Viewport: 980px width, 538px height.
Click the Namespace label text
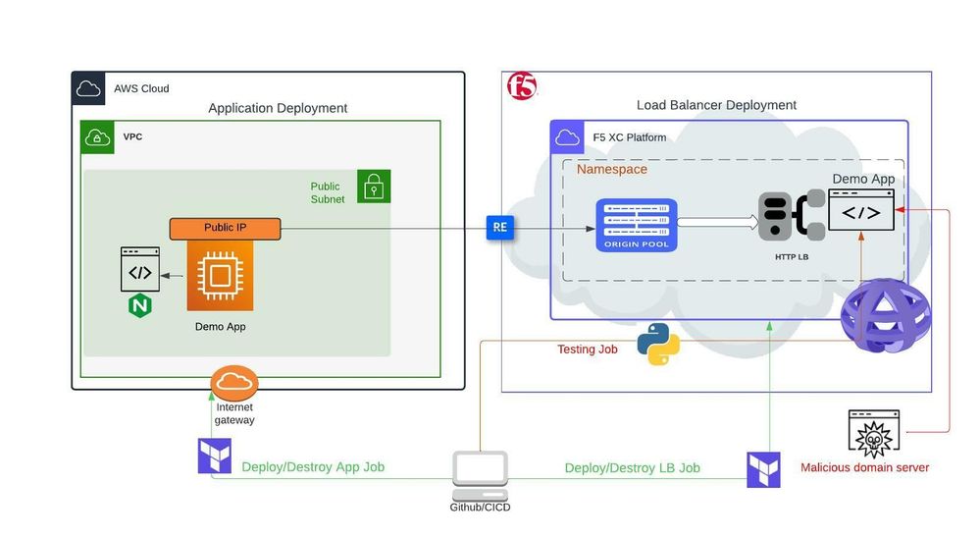[x=611, y=169]
